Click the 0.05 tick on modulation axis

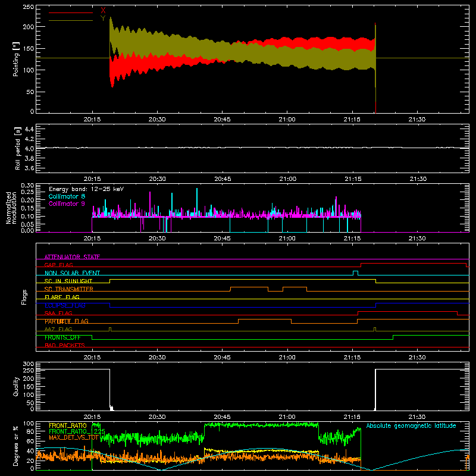click(x=27, y=224)
